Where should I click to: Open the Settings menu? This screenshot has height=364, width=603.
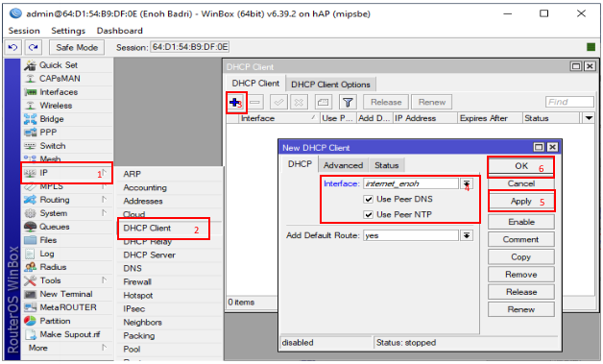pyautogui.click(x=68, y=31)
